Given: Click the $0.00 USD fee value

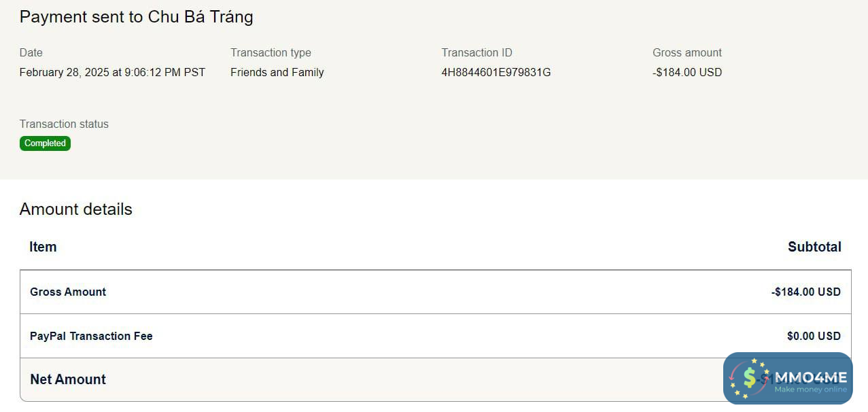Looking at the screenshot, I should click(x=813, y=336).
